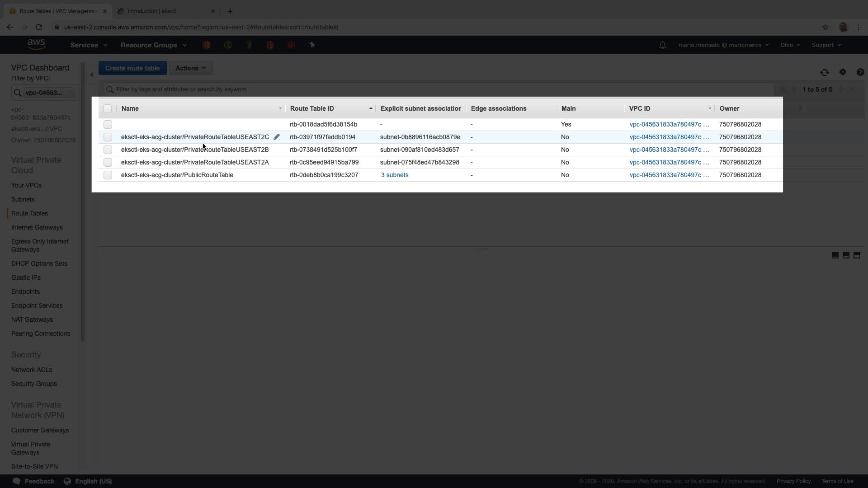Click the refresh route tables icon
Viewport: 868px width, 488px height.
coord(824,72)
